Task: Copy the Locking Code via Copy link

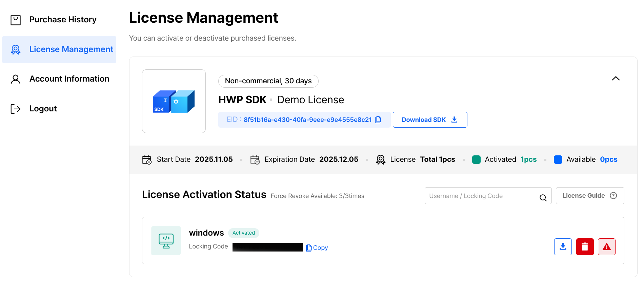Action: (317, 248)
